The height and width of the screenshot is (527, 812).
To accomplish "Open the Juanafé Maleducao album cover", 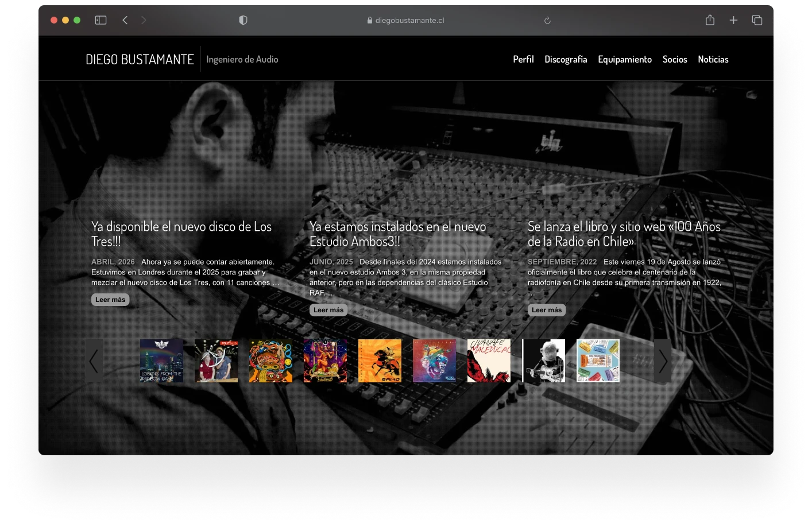I will (489, 361).
